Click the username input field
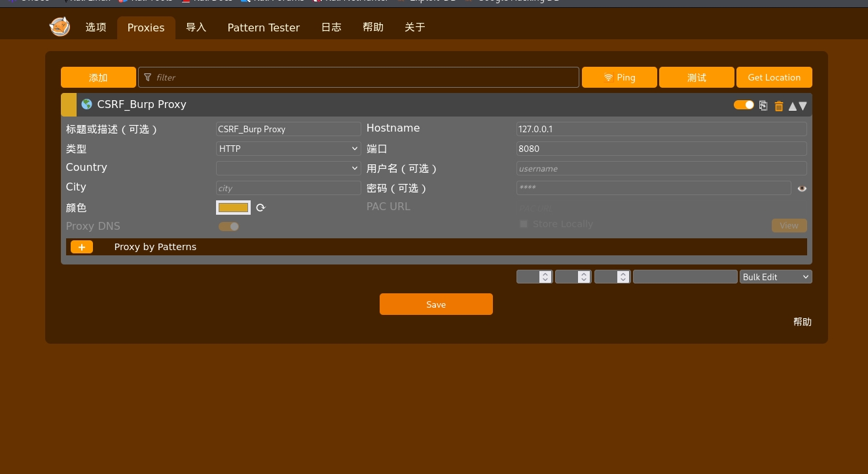 pyautogui.click(x=662, y=168)
